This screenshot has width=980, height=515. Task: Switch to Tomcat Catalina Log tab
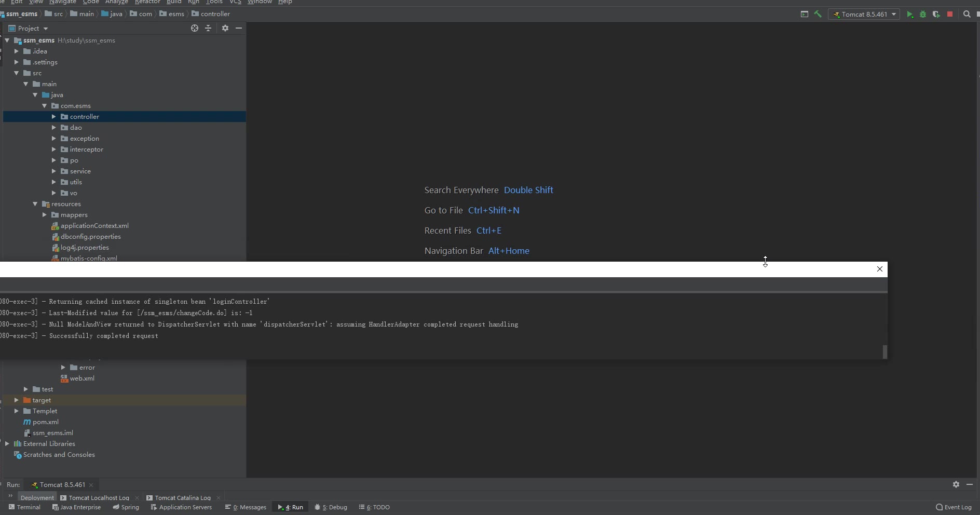click(x=182, y=498)
